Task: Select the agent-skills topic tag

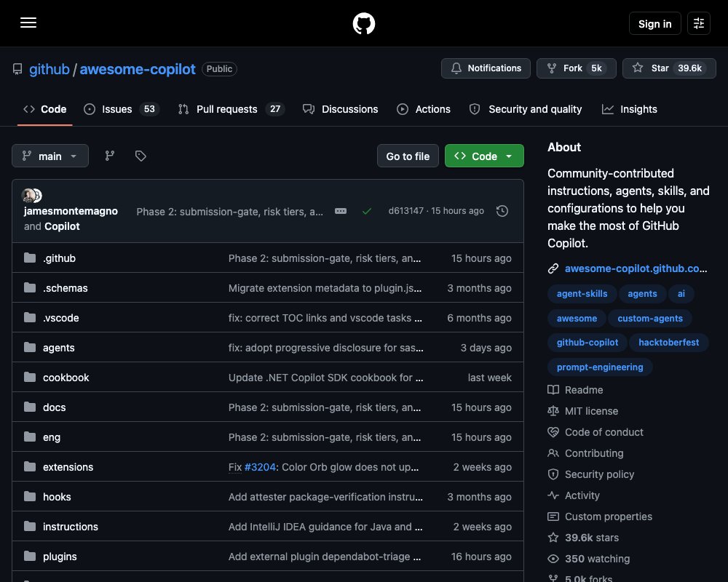Action: [x=582, y=294]
